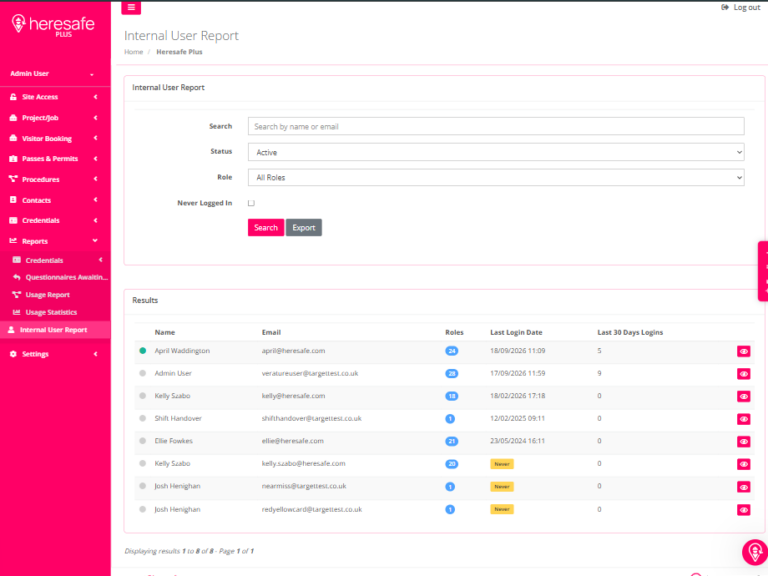This screenshot has width=768, height=576.
Task: Click the roles badge for kelly@heresafe.com
Action: pyautogui.click(x=452, y=396)
